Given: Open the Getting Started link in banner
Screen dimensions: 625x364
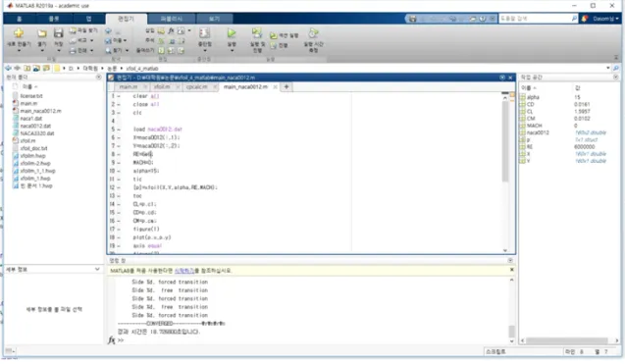Looking at the screenshot, I should point(184,271).
